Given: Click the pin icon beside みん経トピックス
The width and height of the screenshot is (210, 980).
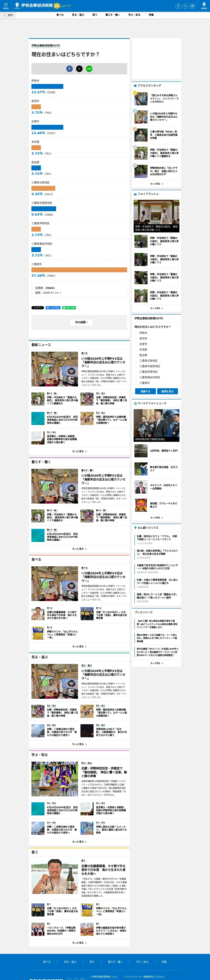Looking at the screenshot, I should (x=135, y=528).
